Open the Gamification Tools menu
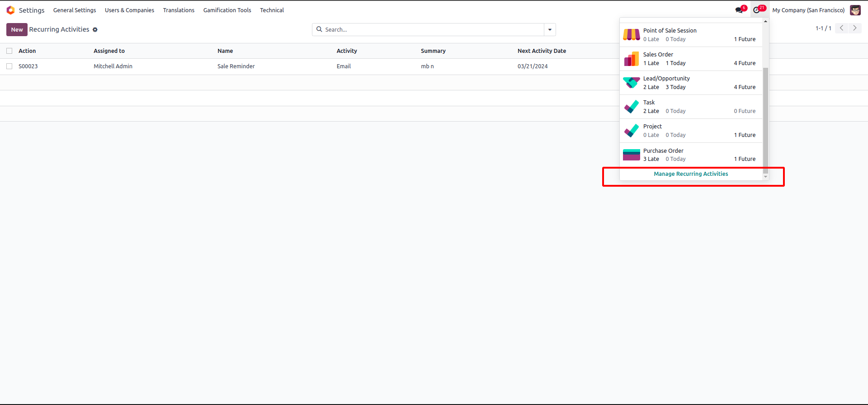The width and height of the screenshot is (868, 405). pyautogui.click(x=227, y=10)
